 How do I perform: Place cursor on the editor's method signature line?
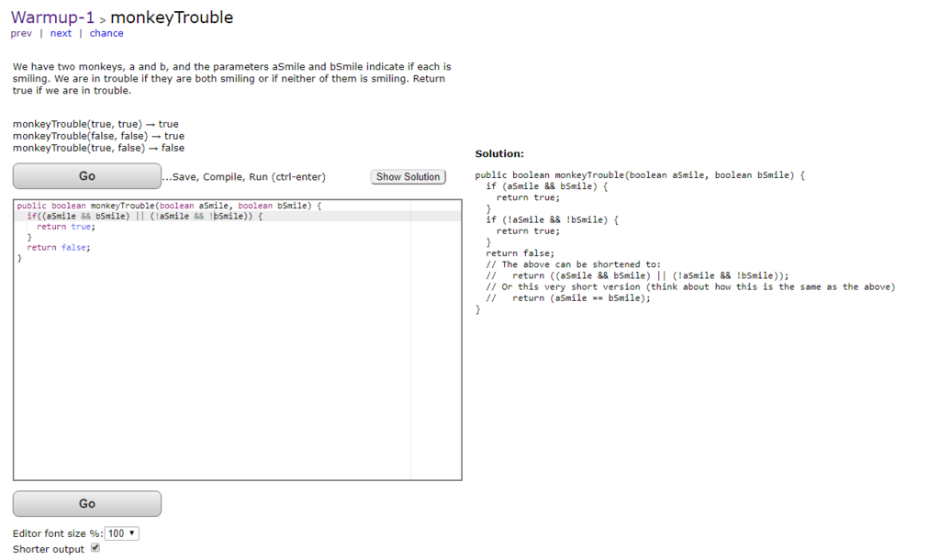[x=169, y=206]
